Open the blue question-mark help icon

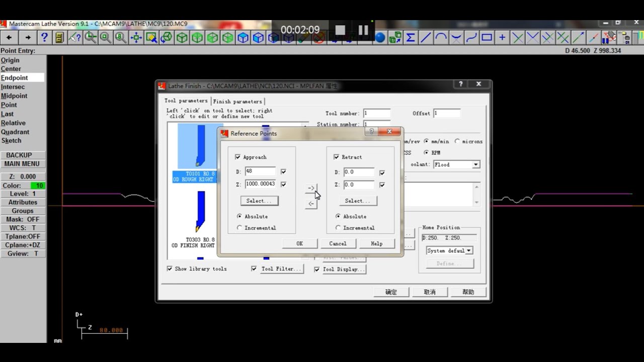pyautogui.click(x=44, y=37)
